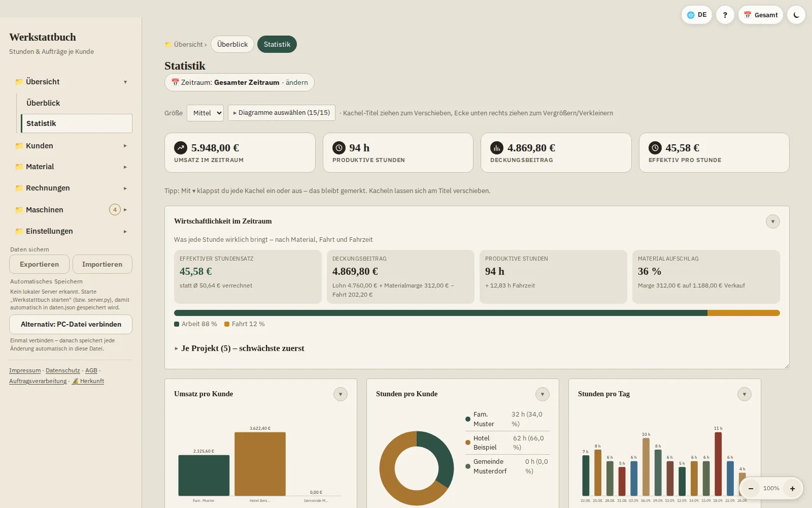Switch to the Überblick tab
The height and width of the screenshot is (508, 812).
(232, 44)
